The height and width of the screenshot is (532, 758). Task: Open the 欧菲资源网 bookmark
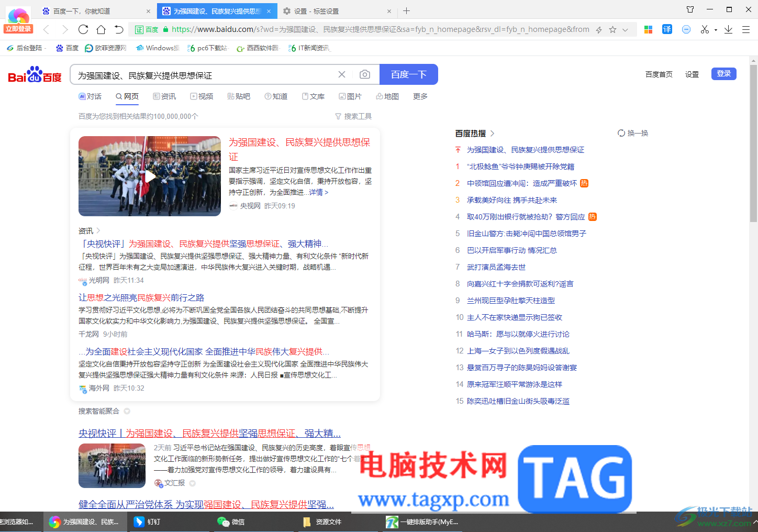click(105, 48)
